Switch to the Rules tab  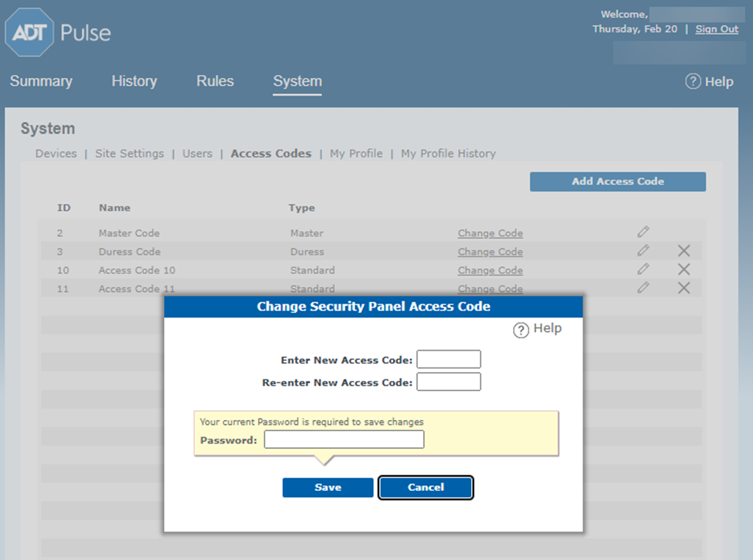point(215,81)
